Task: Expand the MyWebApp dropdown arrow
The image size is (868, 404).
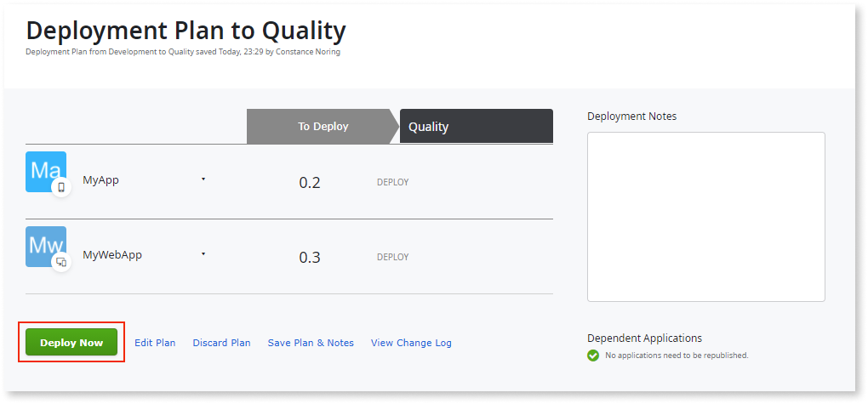Action: pos(203,254)
